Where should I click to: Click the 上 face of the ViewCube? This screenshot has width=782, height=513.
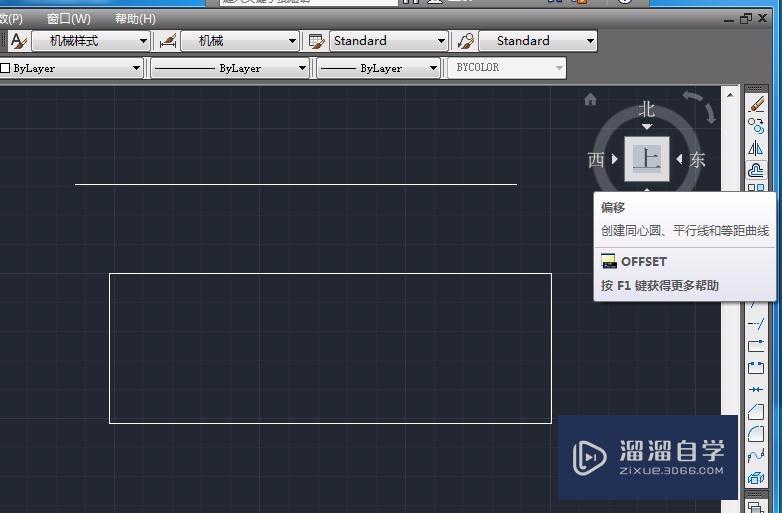pyautogui.click(x=647, y=159)
